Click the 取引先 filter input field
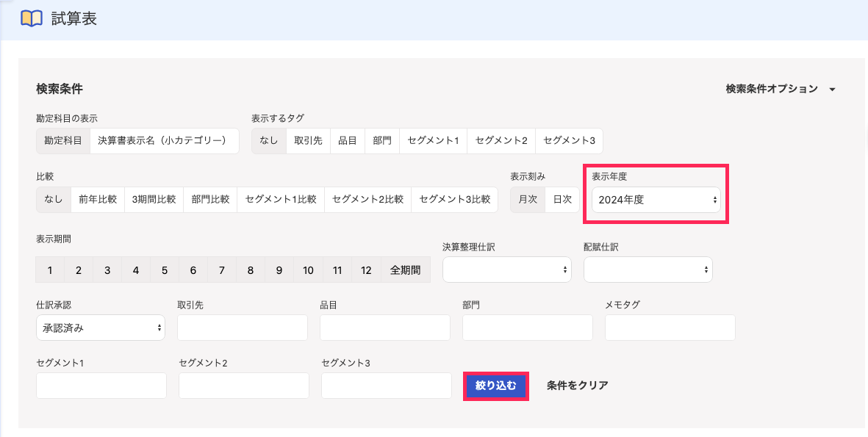Screen dimensions: 868x437 click(243, 328)
